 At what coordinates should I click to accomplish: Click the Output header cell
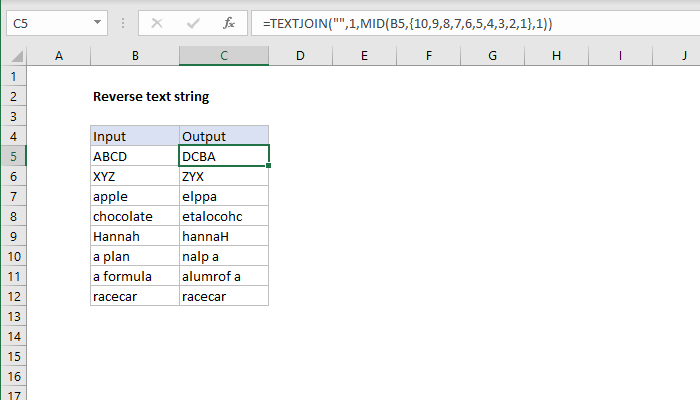224,136
